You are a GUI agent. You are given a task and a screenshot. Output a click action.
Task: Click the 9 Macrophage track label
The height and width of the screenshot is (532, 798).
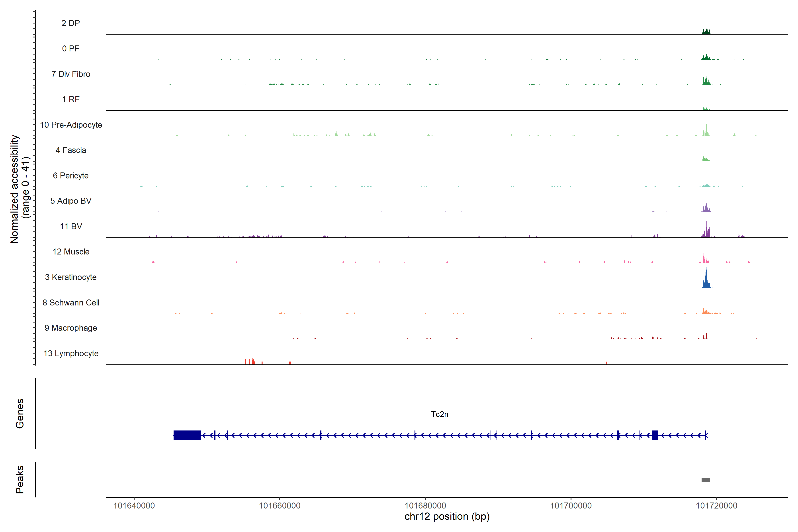pyautogui.click(x=70, y=328)
